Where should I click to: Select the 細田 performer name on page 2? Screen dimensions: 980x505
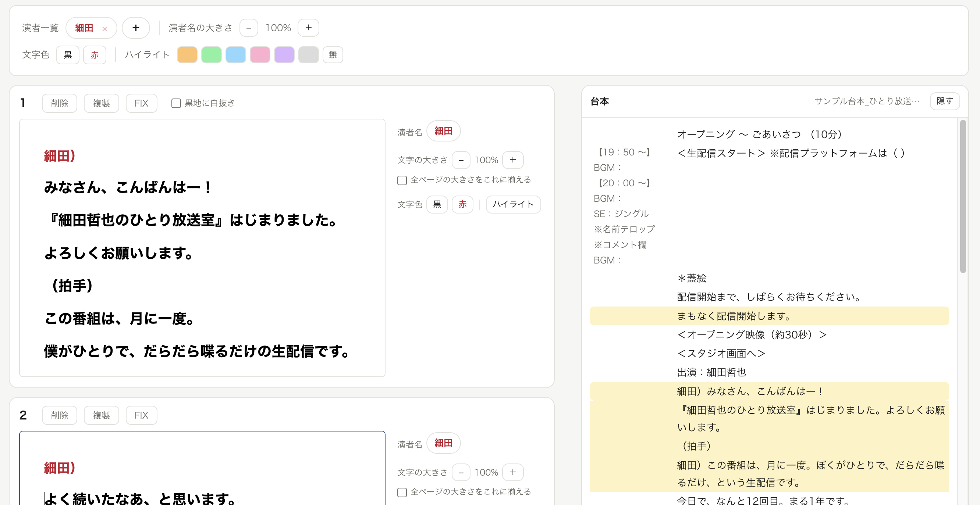pos(444,443)
